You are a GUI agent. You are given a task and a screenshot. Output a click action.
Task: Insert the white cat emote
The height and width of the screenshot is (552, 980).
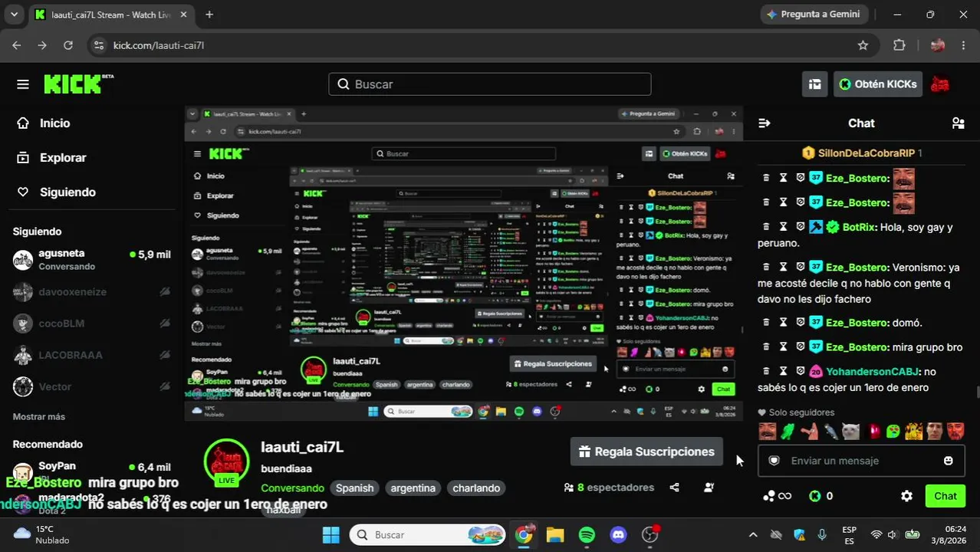click(850, 432)
